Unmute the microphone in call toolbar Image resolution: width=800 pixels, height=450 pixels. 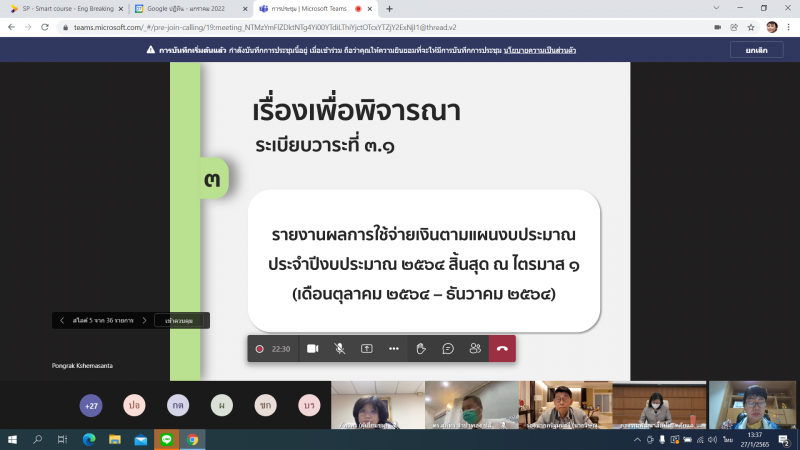339,348
